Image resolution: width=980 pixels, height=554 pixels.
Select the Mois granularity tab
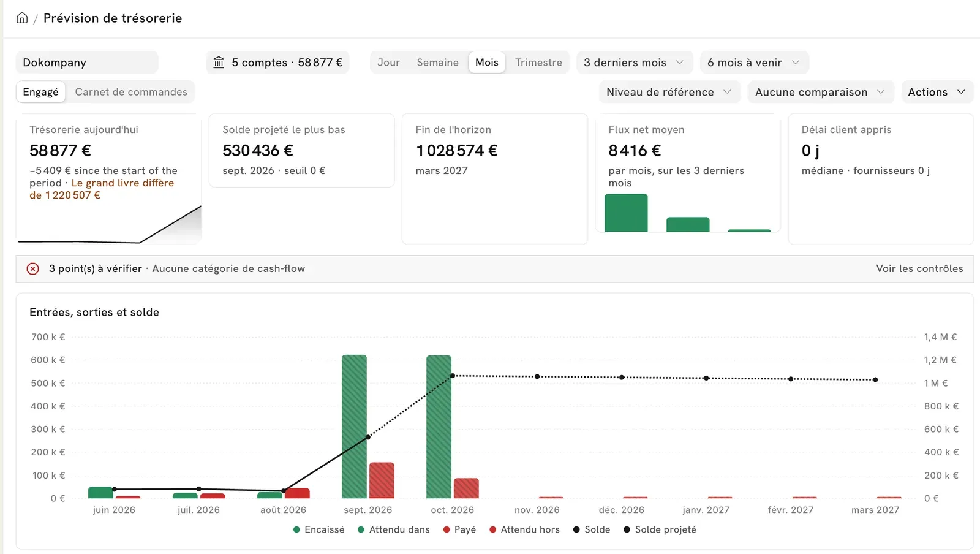click(487, 63)
